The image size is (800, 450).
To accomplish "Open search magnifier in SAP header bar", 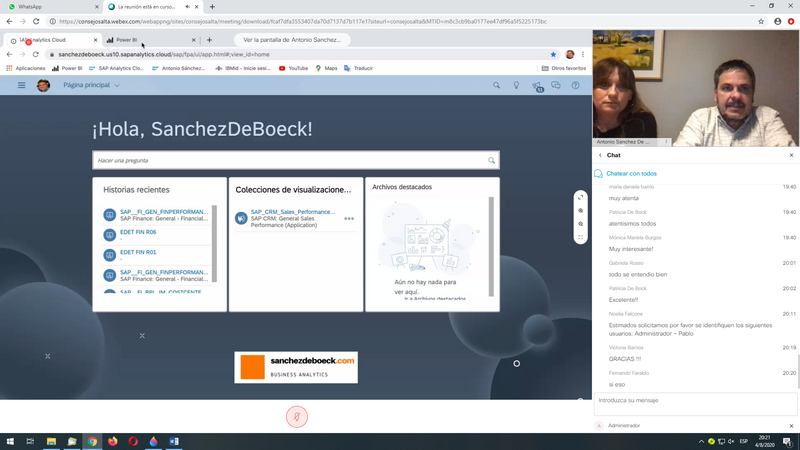I will tap(496, 85).
